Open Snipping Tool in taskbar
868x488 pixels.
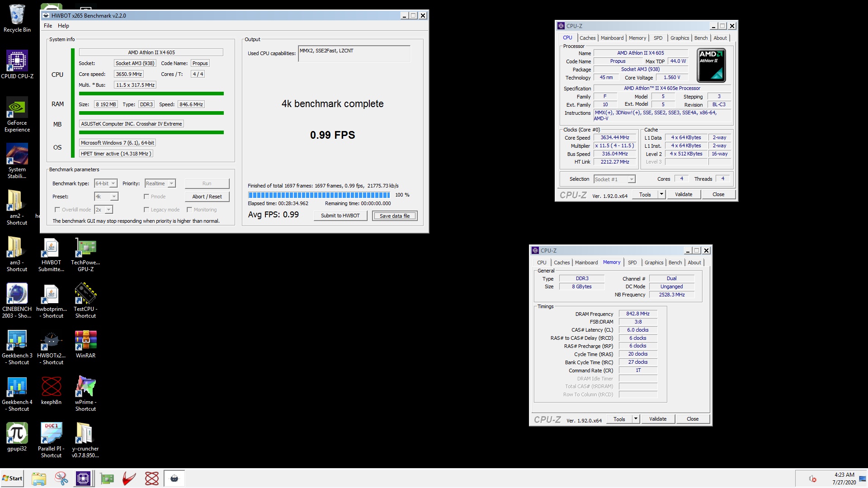pos(61,479)
